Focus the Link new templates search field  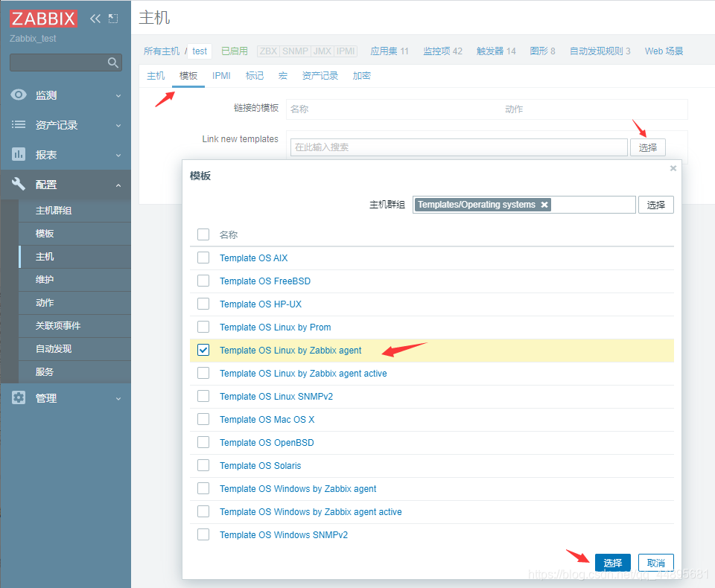tap(459, 147)
